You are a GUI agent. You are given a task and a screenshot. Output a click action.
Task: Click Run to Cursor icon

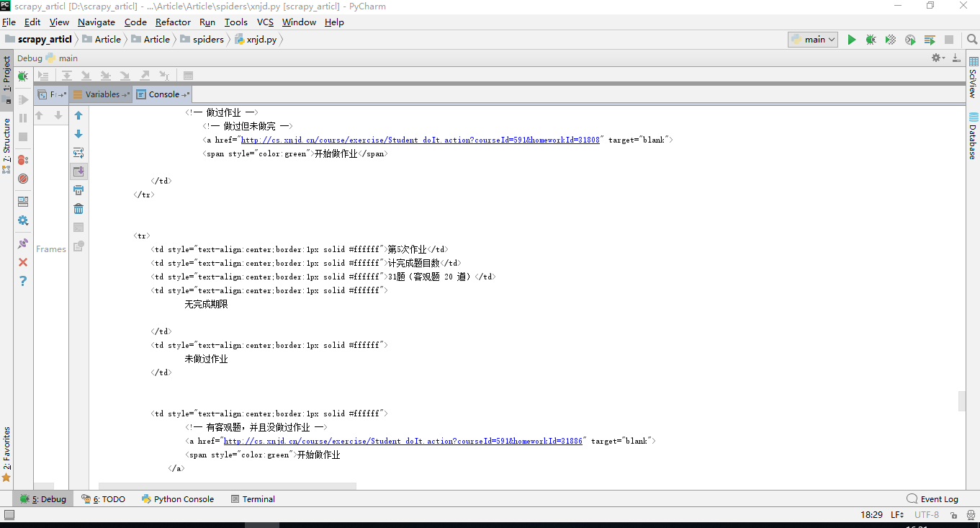(164, 76)
